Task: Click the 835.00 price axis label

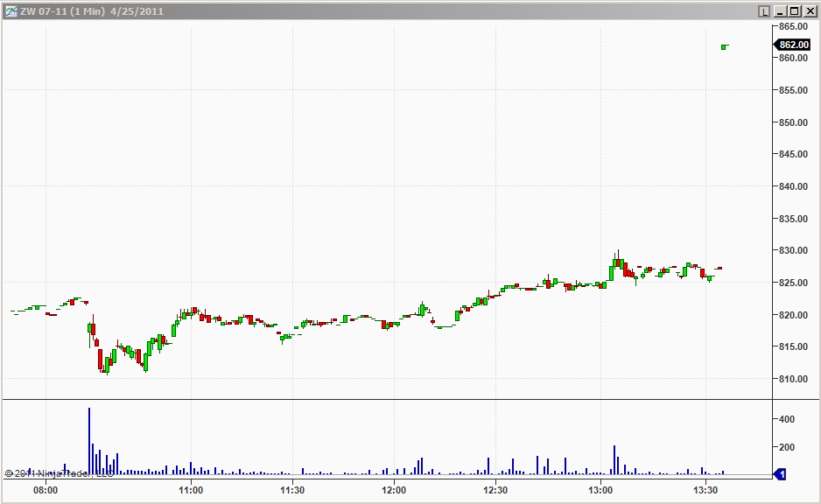Action: tap(793, 219)
